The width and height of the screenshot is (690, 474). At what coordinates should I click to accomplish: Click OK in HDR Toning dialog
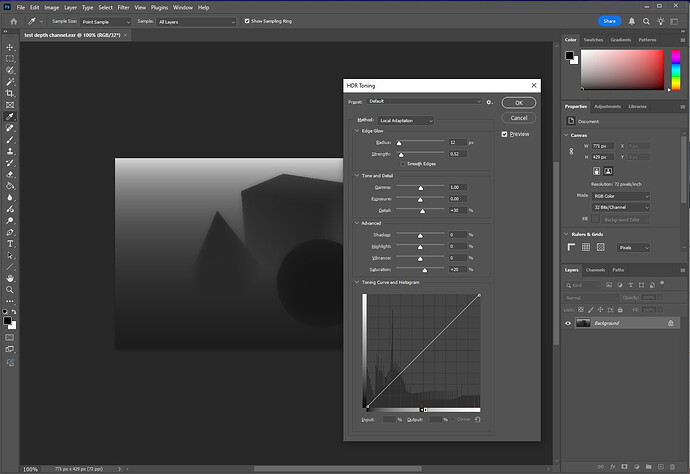click(519, 103)
